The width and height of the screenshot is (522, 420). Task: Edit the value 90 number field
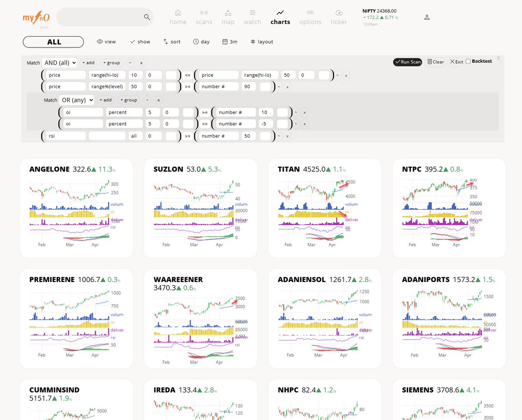point(249,87)
